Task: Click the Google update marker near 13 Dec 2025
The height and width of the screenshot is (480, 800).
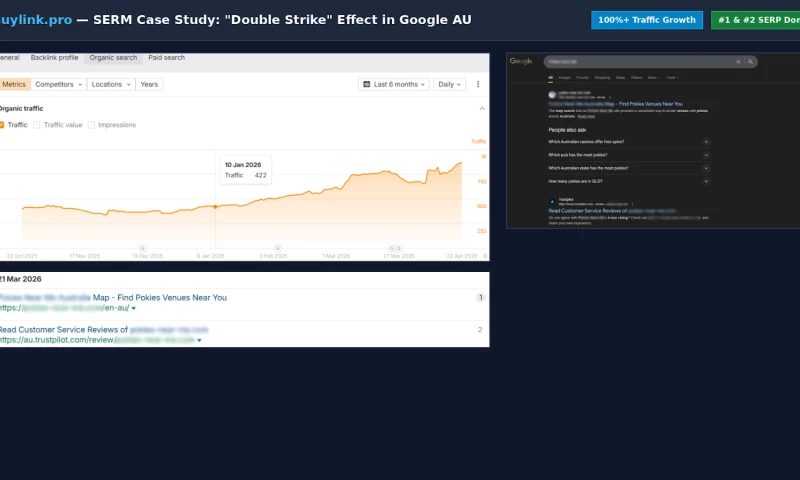Action: (x=143, y=248)
